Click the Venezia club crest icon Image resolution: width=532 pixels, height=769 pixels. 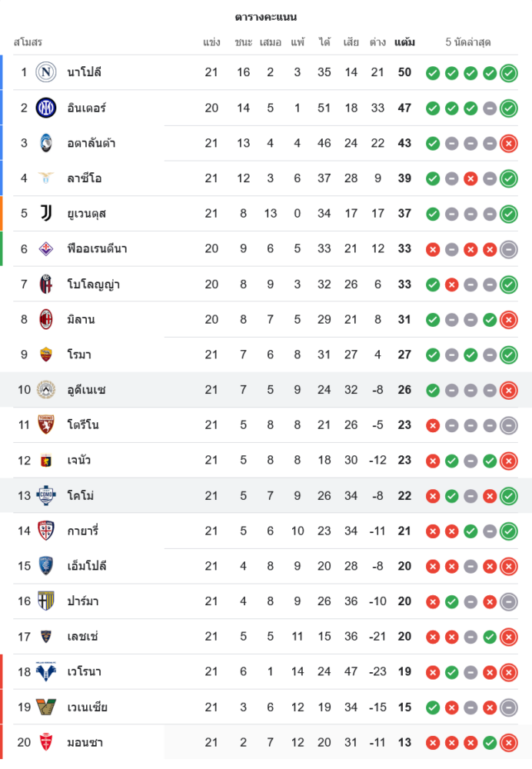point(46,707)
